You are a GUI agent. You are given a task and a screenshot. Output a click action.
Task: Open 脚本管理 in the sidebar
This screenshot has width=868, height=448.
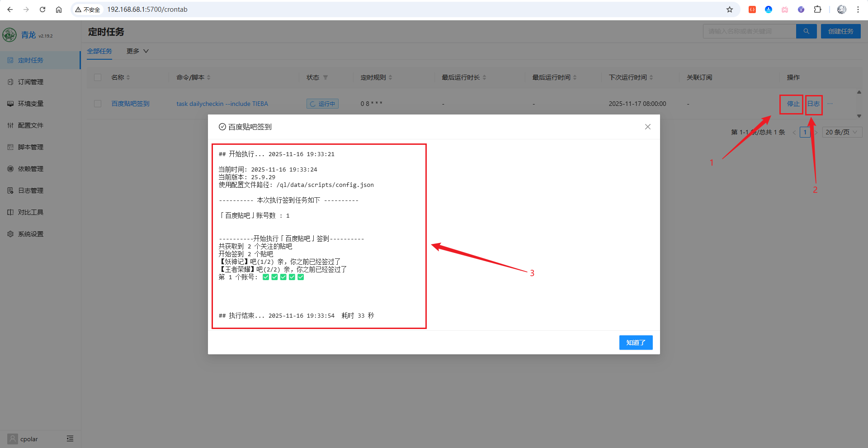(x=31, y=147)
